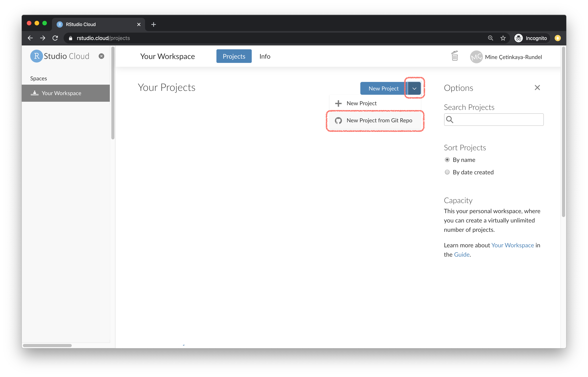Open a new browser tab
The width and height of the screenshot is (588, 377).
pos(154,24)
